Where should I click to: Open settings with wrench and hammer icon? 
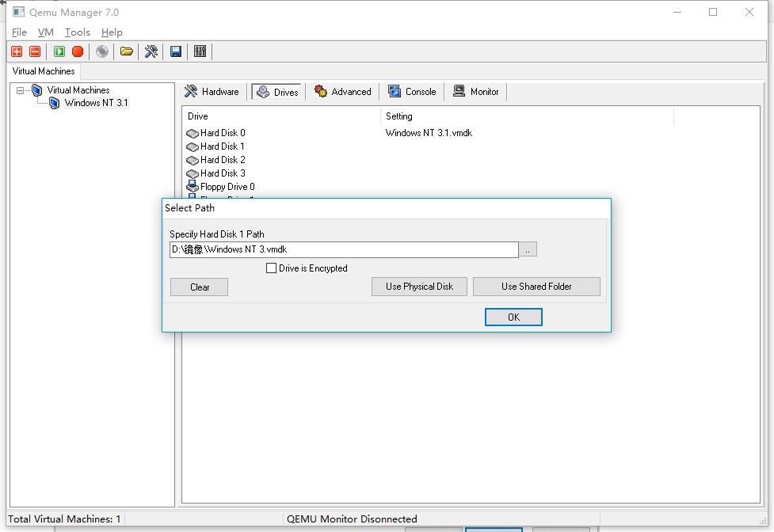pos(151,51)
